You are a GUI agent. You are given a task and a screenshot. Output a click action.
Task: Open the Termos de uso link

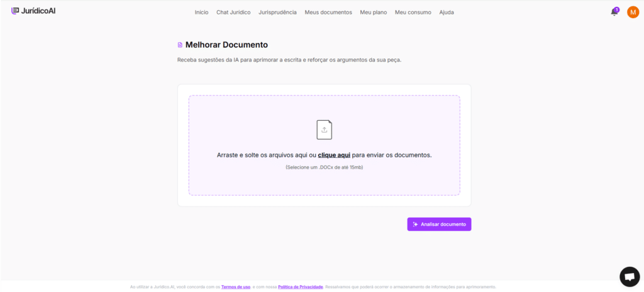pos(236,287)
